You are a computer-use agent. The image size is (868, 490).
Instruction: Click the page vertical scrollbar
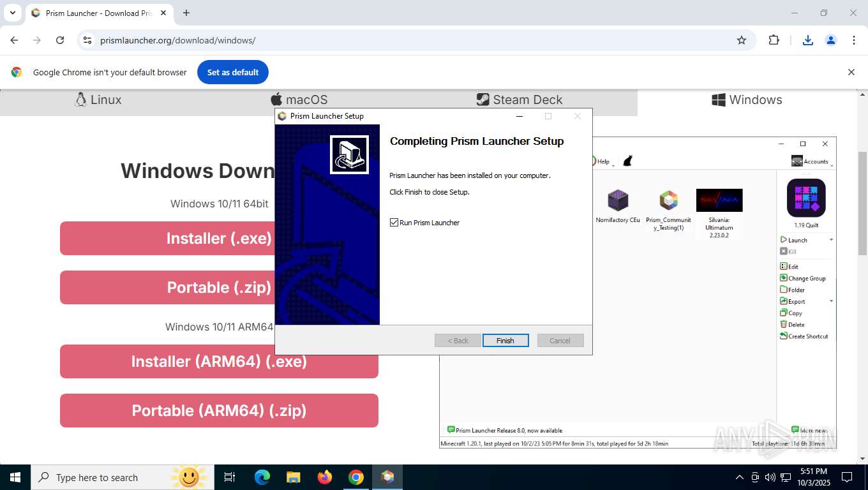coord(862,204)
